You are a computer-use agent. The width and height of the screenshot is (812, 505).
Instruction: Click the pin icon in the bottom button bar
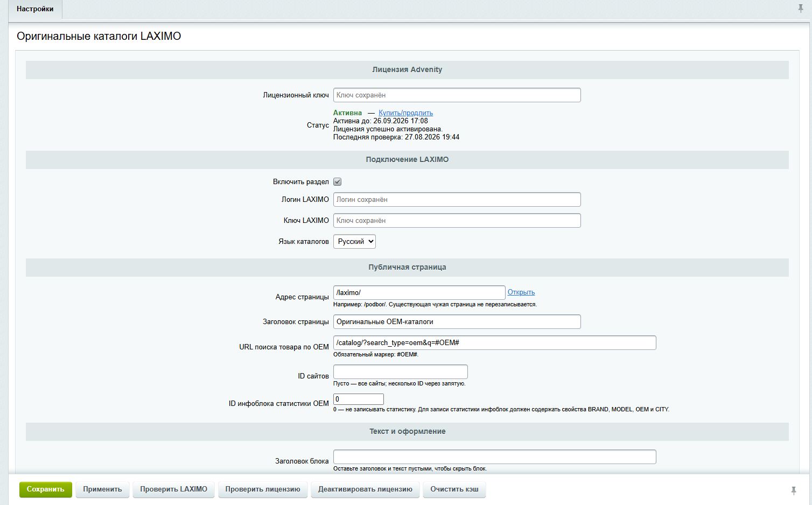tap(793, 490)
